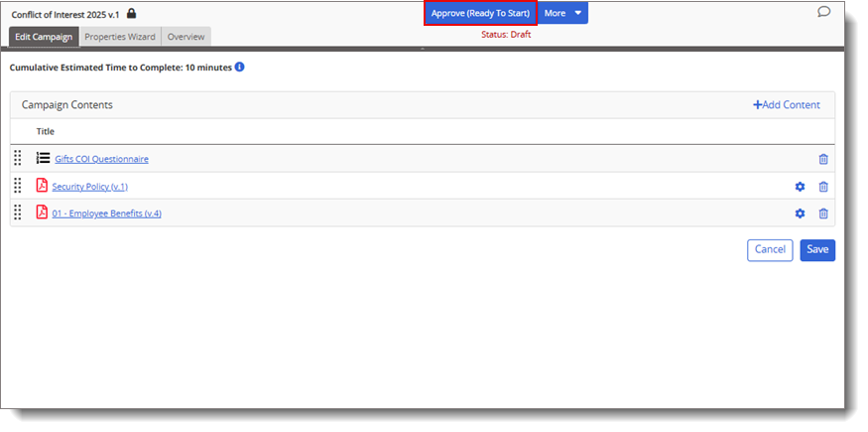This screenshot has height=432, width=868.
Task: Open settings gear for Security Policy
Action: [800, 187]
